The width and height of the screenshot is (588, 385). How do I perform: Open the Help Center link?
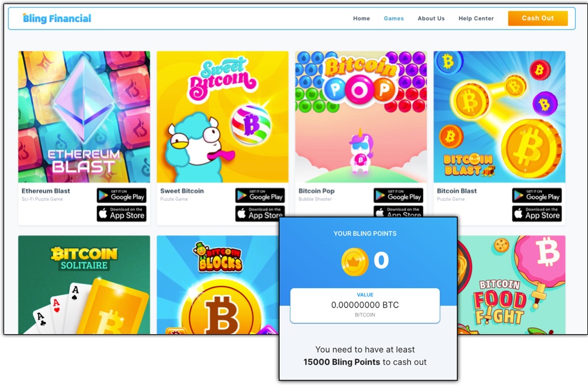coord(476,18)
